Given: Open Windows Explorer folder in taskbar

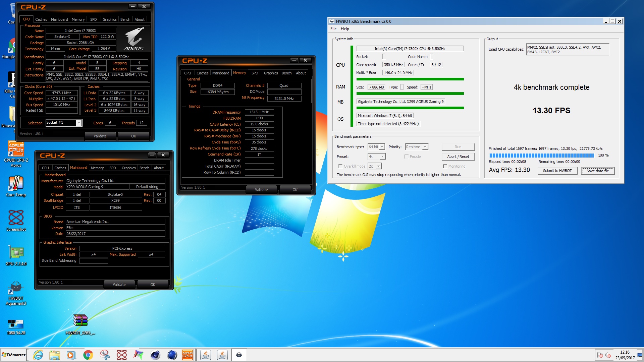Looking at the screenshot, I should [54, 355].
